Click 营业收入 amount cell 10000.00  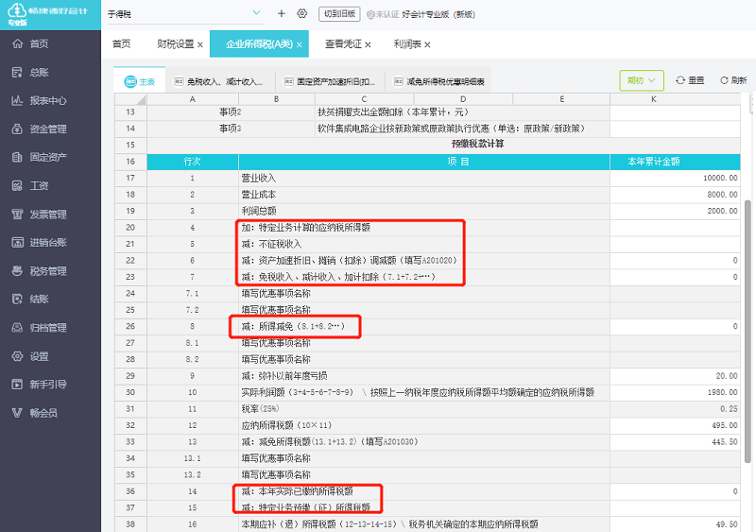675,178
